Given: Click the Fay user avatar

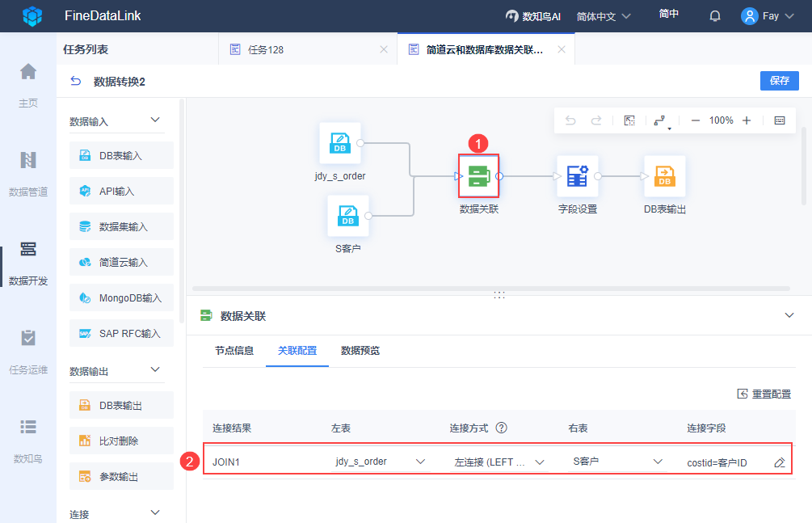Looking at the screenshot, I should pos(749,16).
